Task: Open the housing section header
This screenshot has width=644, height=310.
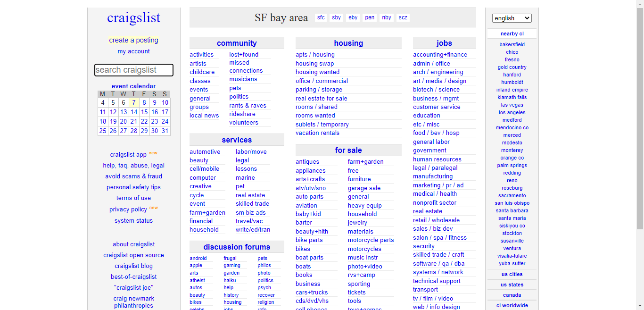Action: 348,43
